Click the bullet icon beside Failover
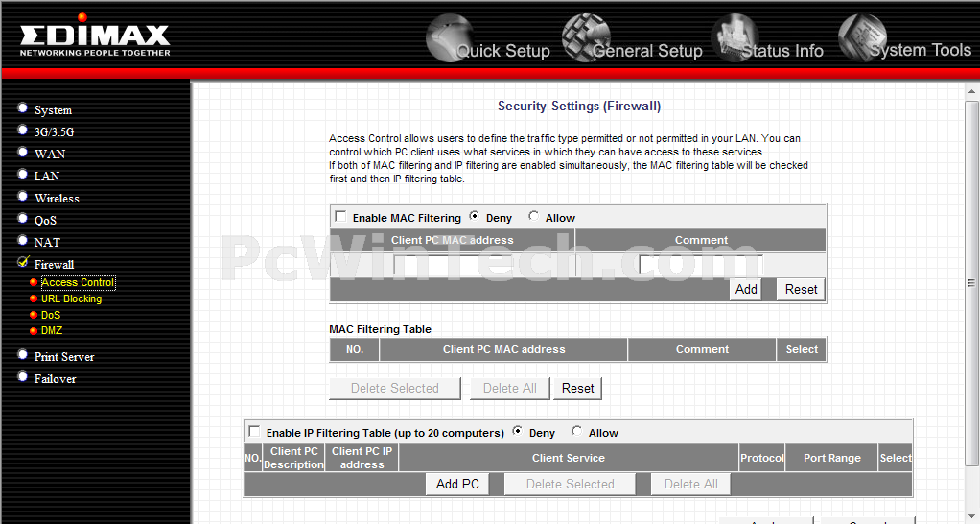Viewport: 980px width, 524px height. pyautogui.click(x=22, y=376)
